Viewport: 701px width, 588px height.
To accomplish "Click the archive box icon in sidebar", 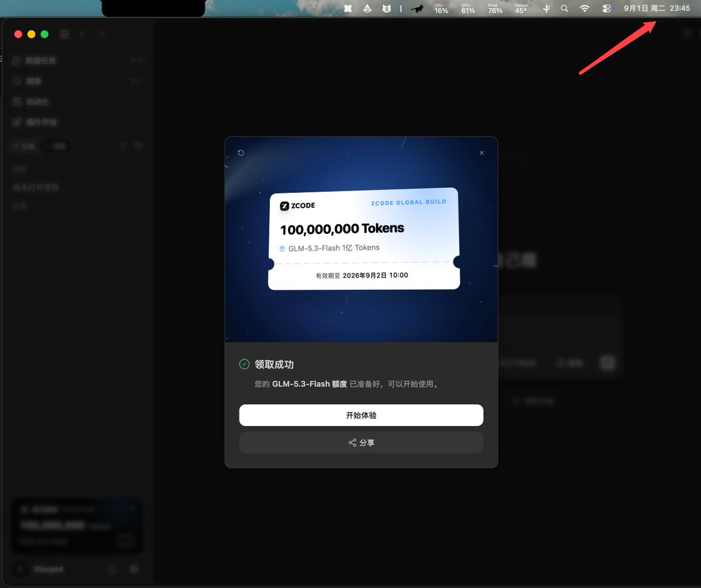I will pyautogui.click(x=138, y=146).
